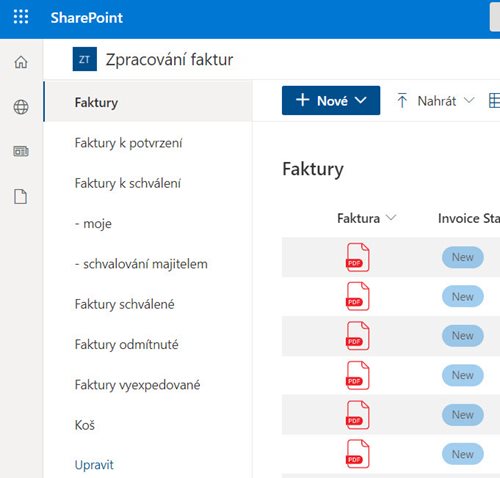Screen dimensions: 500x478
Task: Open Faktury schválené navigation item
Action: [x=124, y=304]
